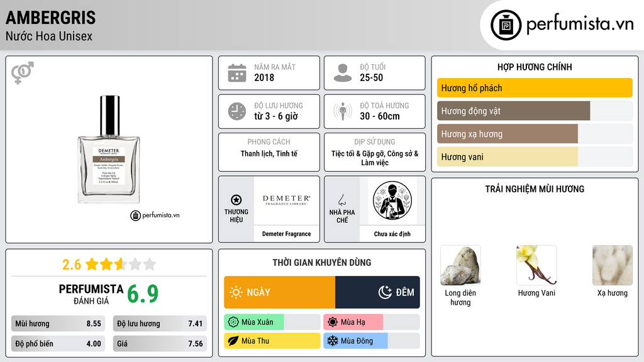Click the Mùa Xuân season bar
Image resolution: width=644 pixels, height=362 pixels.
(272, 322)
